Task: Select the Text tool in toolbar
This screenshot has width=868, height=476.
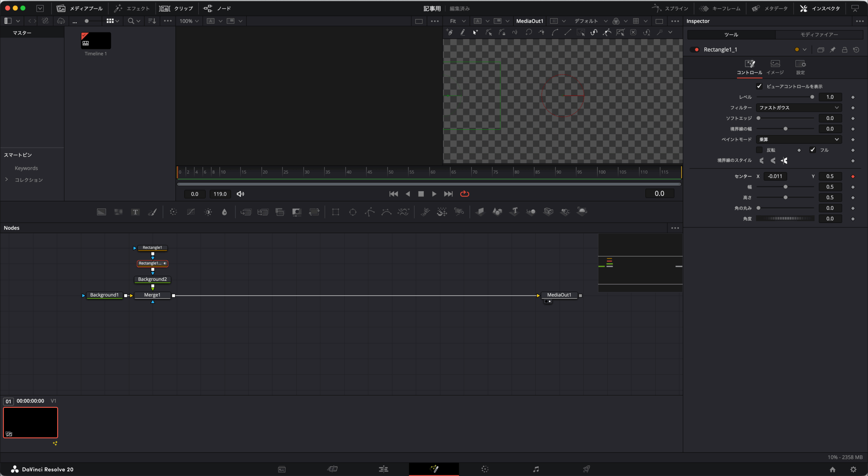Action: tap(135, 212)
